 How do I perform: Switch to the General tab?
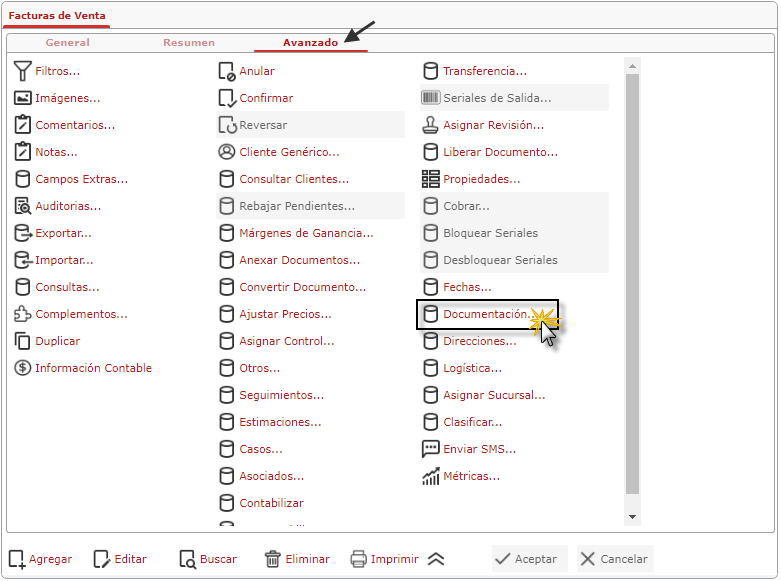pyautogui.click(x=68, y=43)
